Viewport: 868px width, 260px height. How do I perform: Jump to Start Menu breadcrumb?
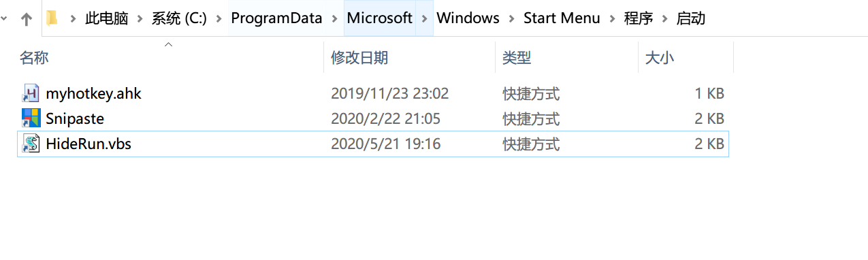[x=562, y=19]
